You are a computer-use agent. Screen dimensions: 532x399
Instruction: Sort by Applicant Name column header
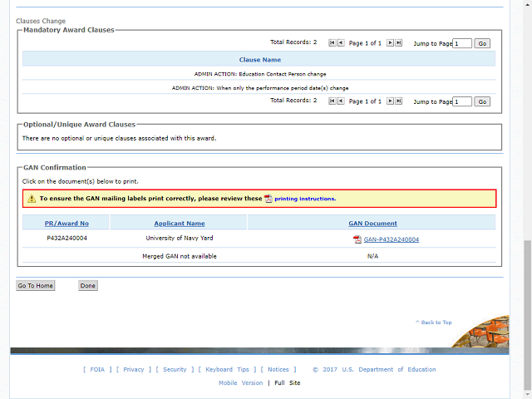179,223
